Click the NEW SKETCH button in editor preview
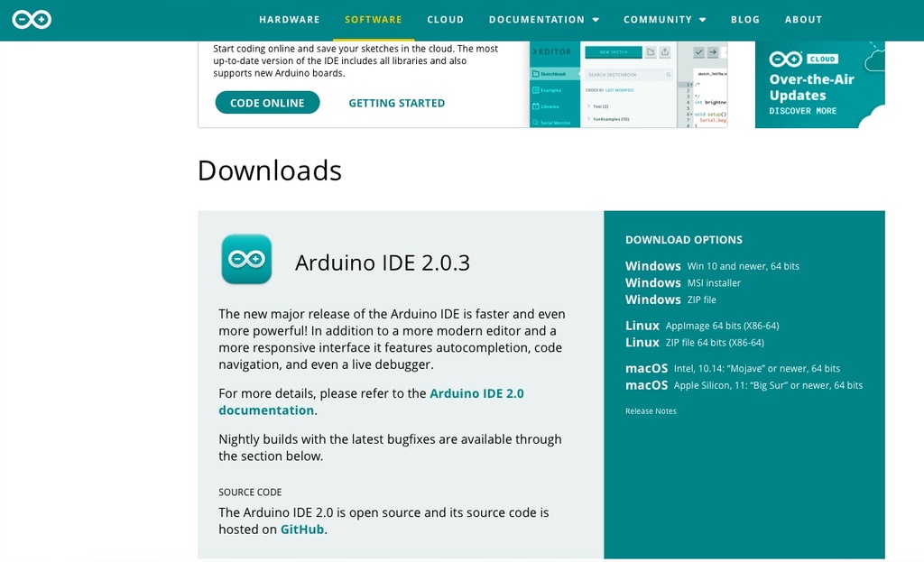Image resolution: width=924 pixels, height=562 pixels. click(614, 51)
